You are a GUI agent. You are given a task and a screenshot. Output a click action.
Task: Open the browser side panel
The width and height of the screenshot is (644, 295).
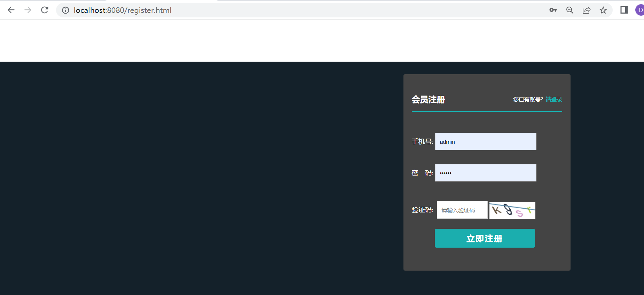[x=624, y=10]
